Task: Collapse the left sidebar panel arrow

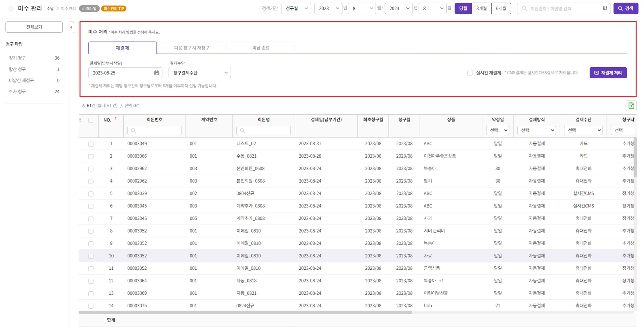Action: point(71,27)
